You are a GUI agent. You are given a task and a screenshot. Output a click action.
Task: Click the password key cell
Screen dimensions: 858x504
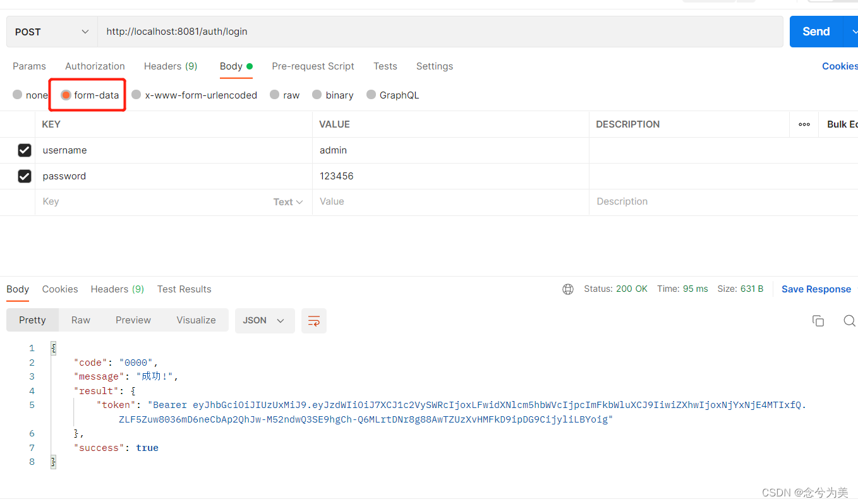[x=174, y=176]
